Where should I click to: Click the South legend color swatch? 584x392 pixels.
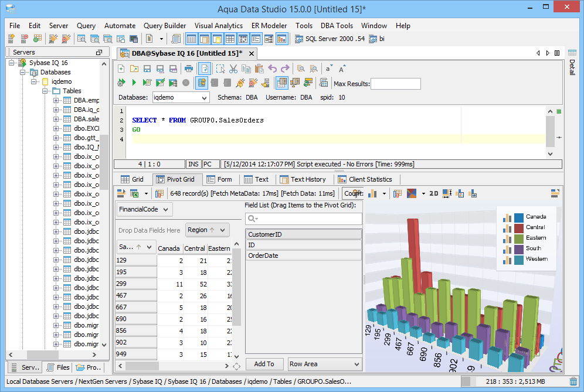point(519,249)
